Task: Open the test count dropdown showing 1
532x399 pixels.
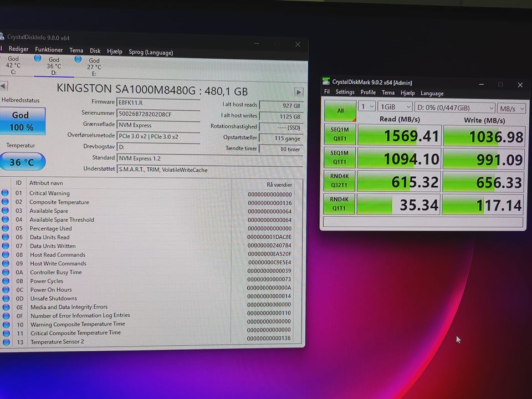Action: (x=367, y=107)
